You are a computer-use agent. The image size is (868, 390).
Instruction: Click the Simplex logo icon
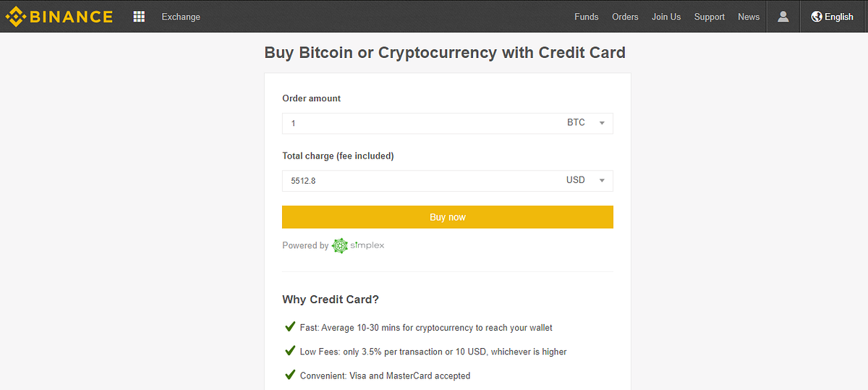[x=340, y=246]
